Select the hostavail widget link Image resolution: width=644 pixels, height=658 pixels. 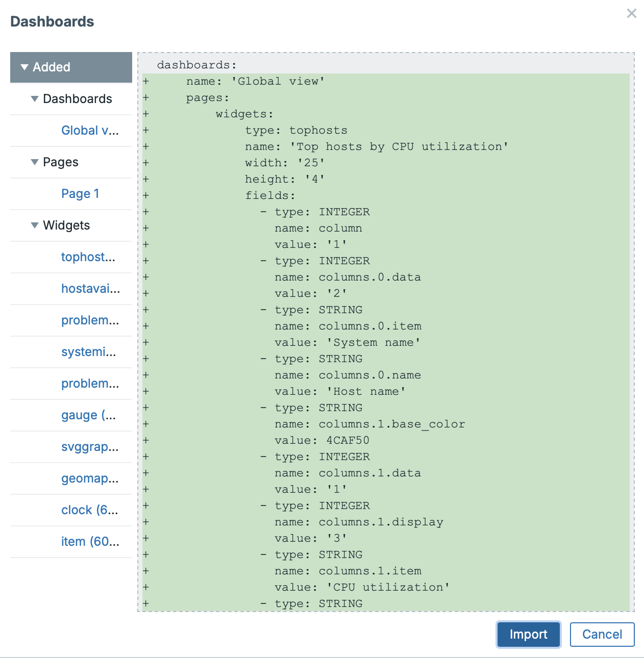coord(90,289)
